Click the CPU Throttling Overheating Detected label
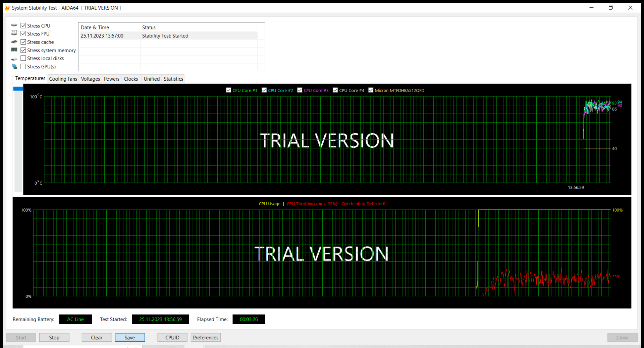The height and width of the screenshot is (348, 644). 336,204
